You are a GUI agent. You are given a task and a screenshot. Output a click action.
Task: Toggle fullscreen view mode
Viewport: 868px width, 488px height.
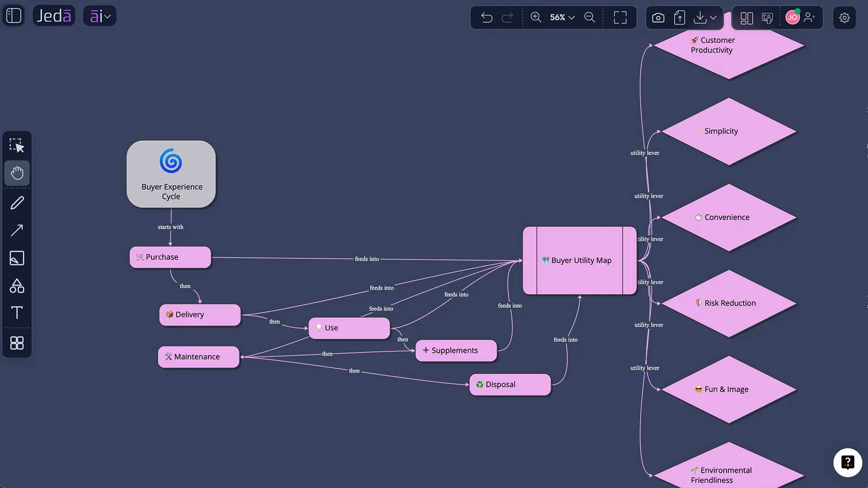pos(620,18)
